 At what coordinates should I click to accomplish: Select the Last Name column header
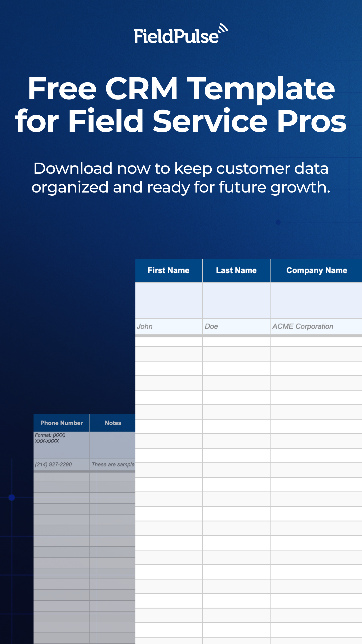coord(236,271)
